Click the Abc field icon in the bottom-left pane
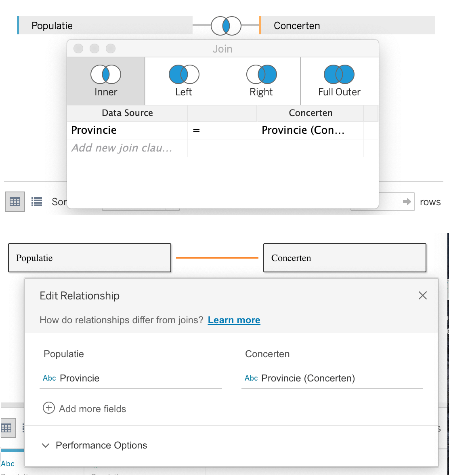Image resolution: width=449 pixels, height=476 pixels. tap(8, 463)
